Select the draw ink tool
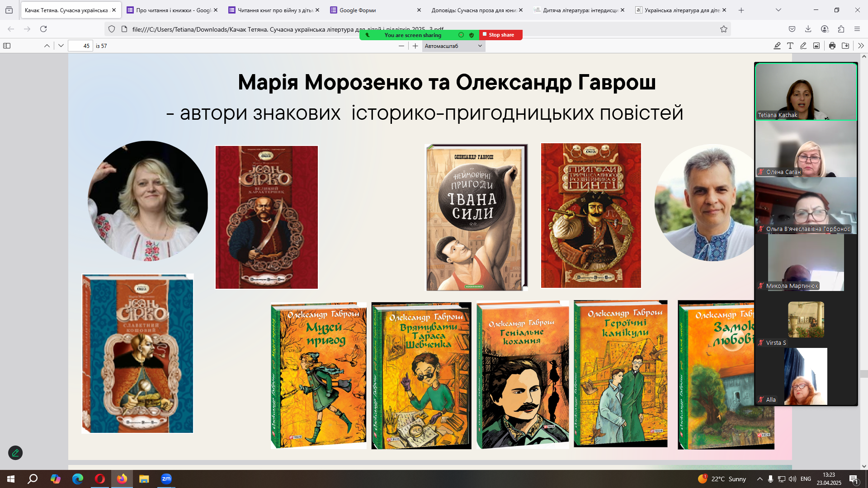The image size is (868, 488). pos(803,46)
